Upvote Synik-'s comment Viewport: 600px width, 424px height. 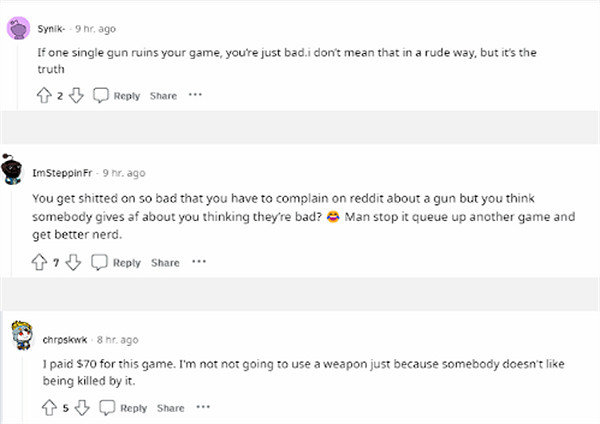42,96
